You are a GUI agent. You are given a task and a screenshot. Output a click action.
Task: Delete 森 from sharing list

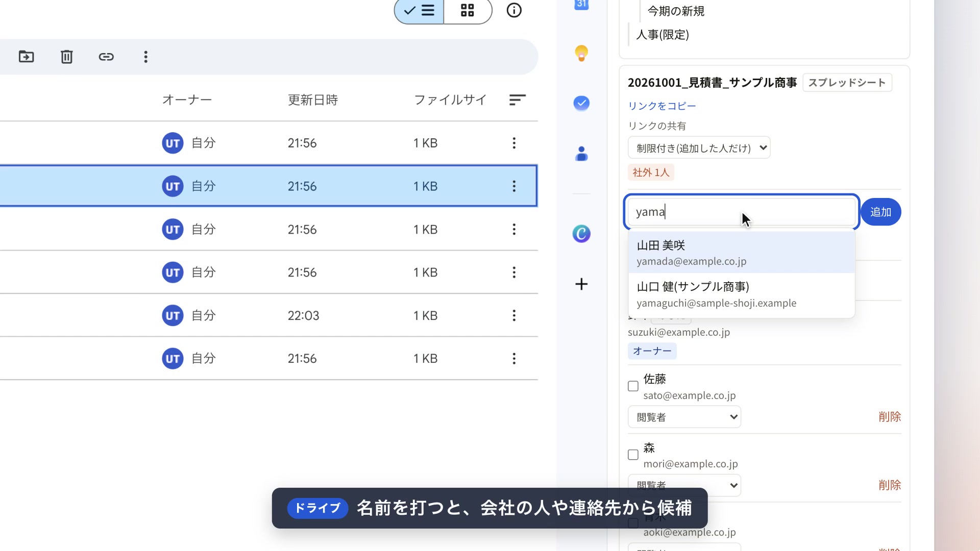coord(890,485)
